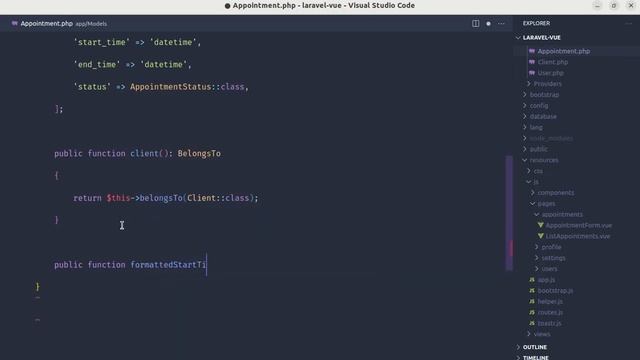The width and height of the screenshot is (640, 360).
Task: Click 'Client::class' in belongsTo call
Action: click(x=218, y=198)
